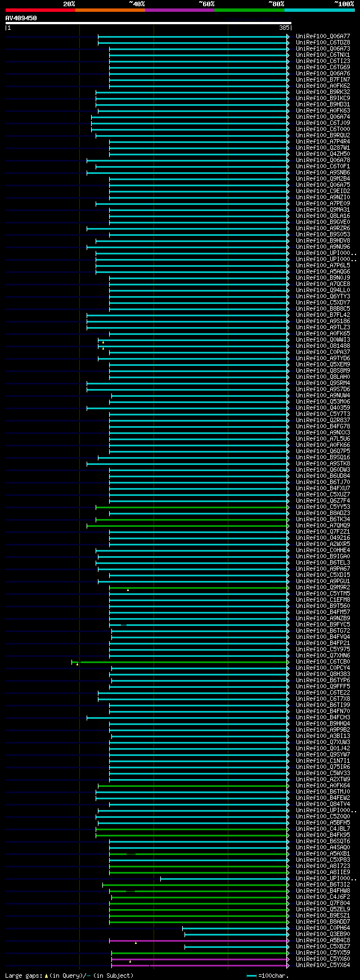Click the green alignment bar for UniRef100_A0FK64
The height and width of the screenshot is (980, 360).
click(x=193, y=785)
